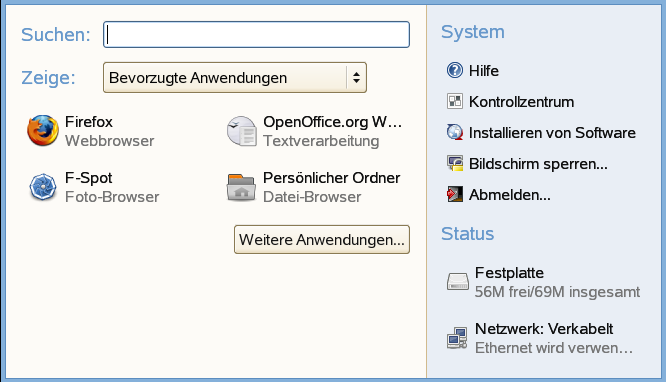Click the Firefox application icon
The height and width of the screenshot is (382, 666).
(43, 130)
